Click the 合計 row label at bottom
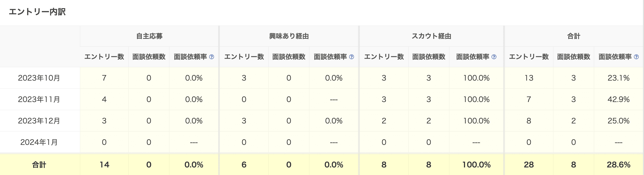This screenshot has width=644, height=175. 39,165
